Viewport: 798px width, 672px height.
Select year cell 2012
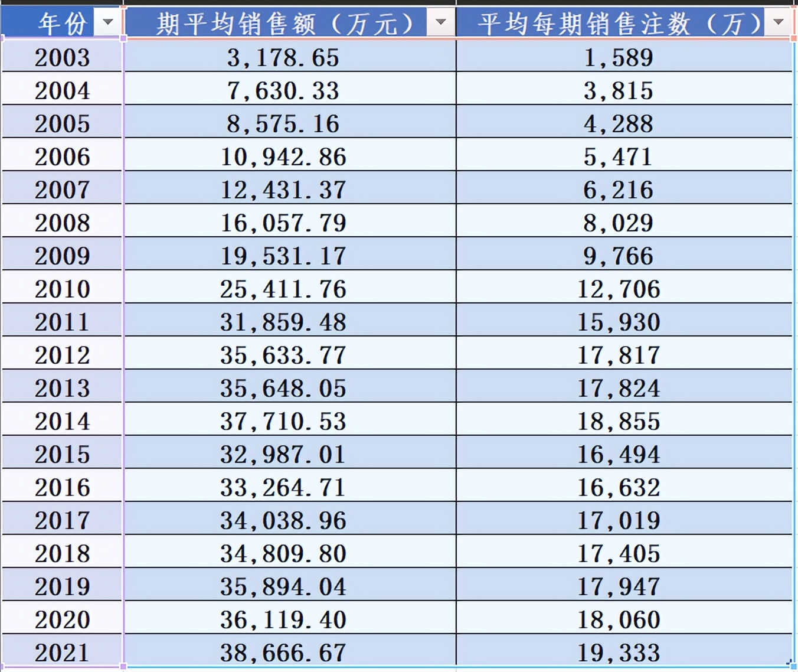pyautogui.click(x=62, y=354)
